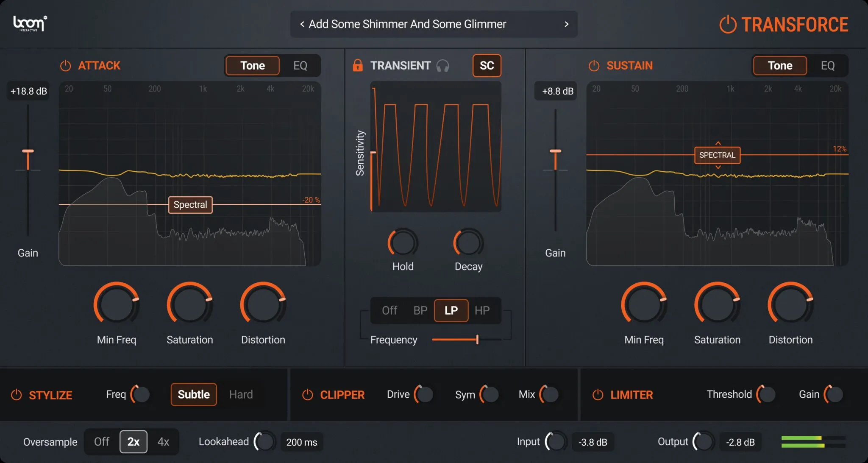
Task: Toggle the Limiter power icon
Action: [x=598, y=395]
